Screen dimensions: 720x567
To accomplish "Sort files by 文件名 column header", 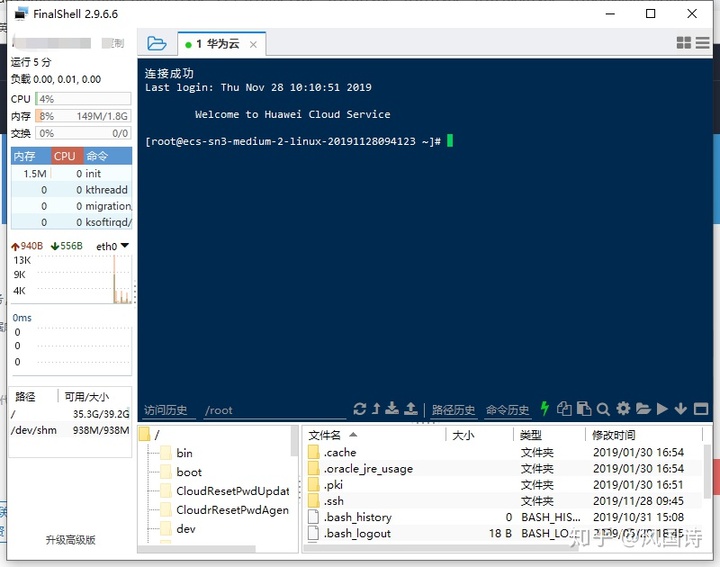I will [x=374, y=435].
